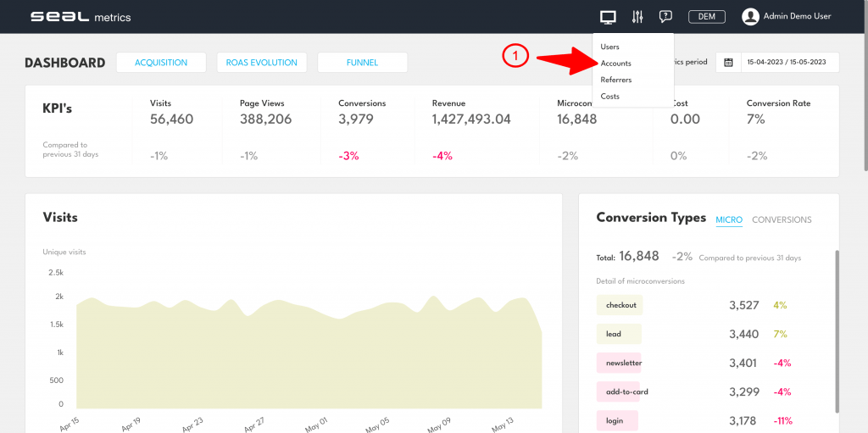Select the Micro conversion types tab

coord(728,219)
